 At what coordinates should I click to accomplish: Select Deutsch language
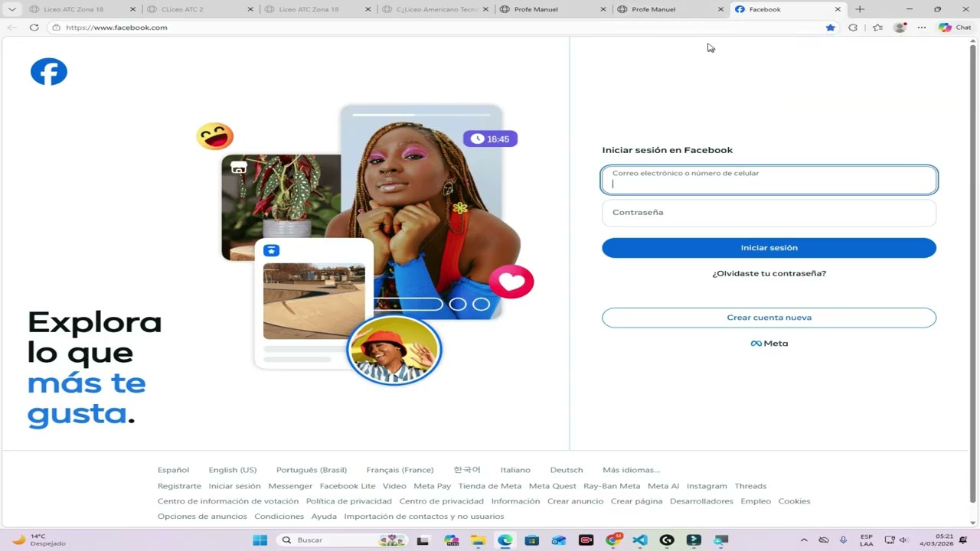567,470
